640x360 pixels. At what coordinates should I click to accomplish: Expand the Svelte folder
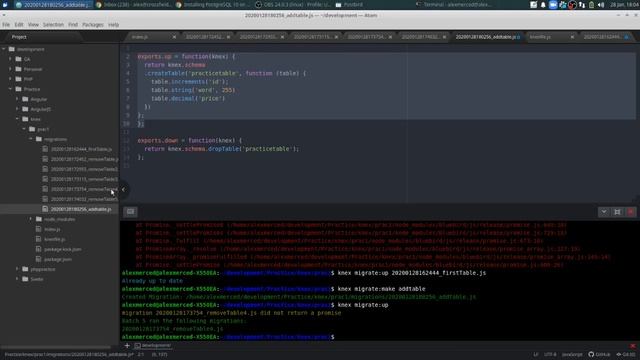tap(18, 279)
